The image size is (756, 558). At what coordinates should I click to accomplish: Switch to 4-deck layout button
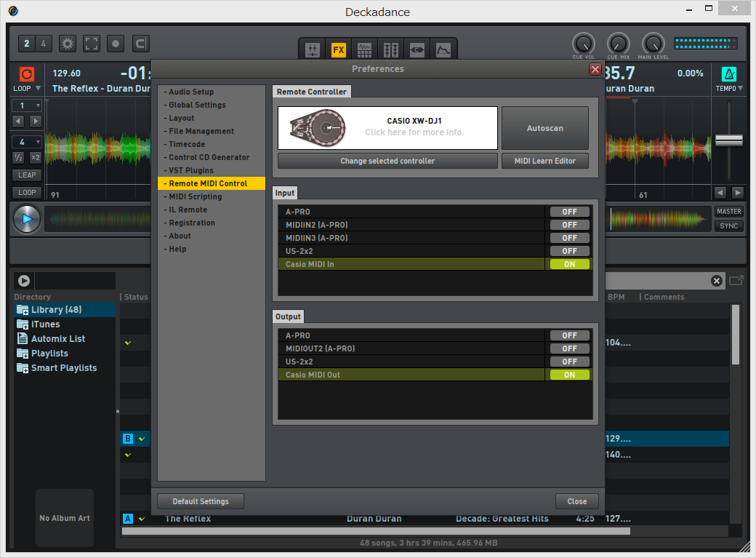click(44, 44)
